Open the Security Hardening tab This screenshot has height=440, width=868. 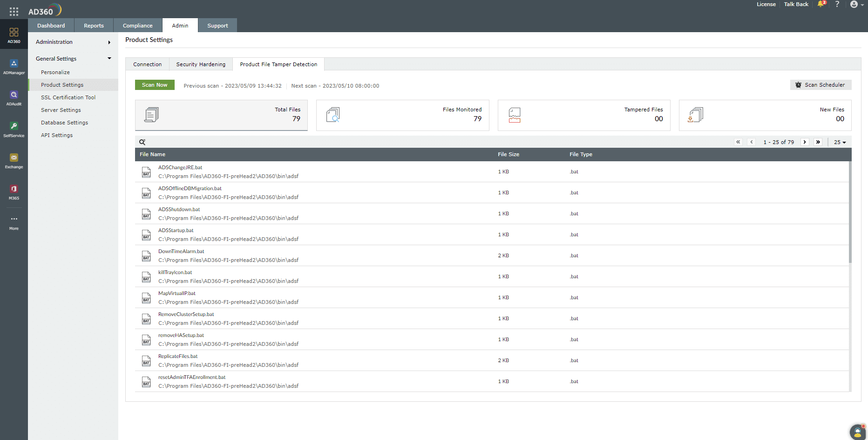201,64
